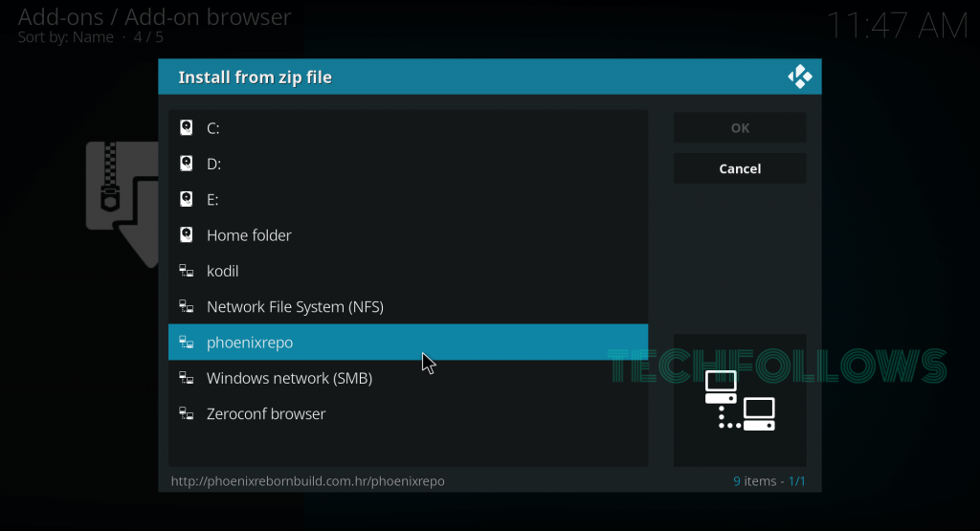The height and width of the screenshot is (531, 980).
Task: Select the kodil source
Action: click(408, 271)
